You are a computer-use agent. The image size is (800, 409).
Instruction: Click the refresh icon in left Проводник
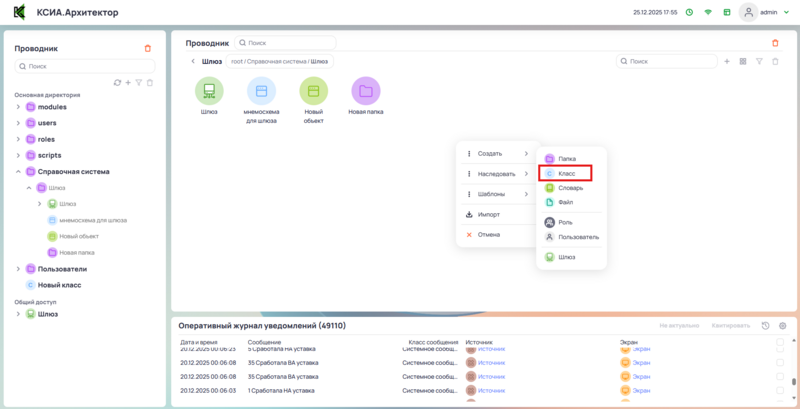(x=117, y=82)
